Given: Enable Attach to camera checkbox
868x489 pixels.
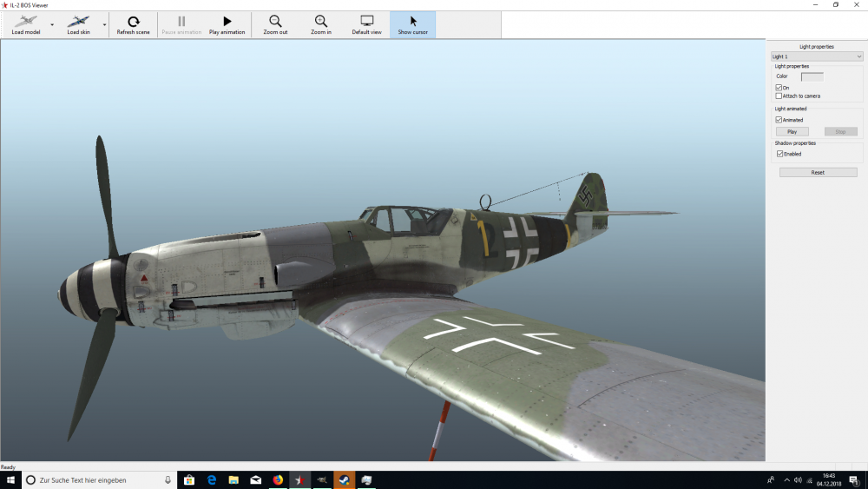Looking at the screenshot, I should tap(779, 96).
